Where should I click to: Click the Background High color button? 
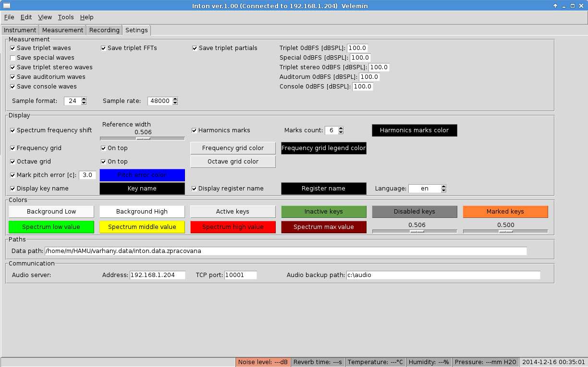point(142,212)
